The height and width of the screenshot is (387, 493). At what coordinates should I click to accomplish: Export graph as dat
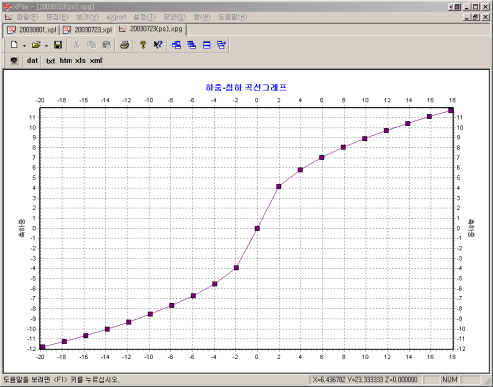[32, 61]
